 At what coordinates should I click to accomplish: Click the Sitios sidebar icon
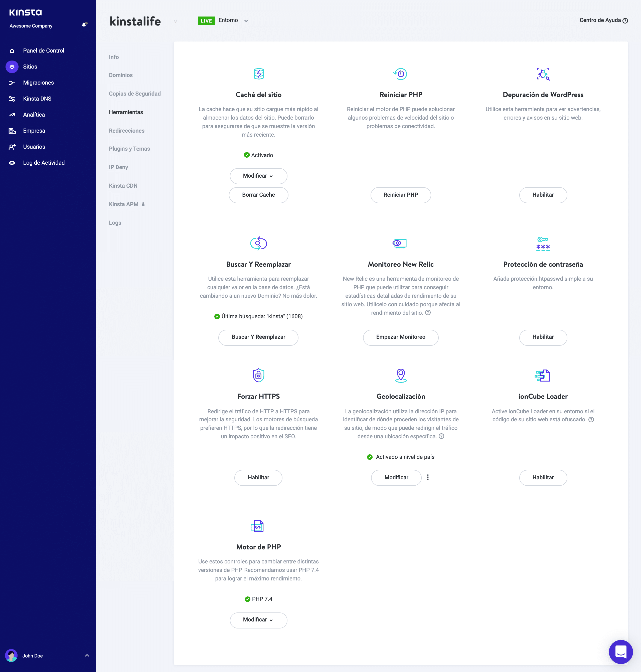(12, 67)
